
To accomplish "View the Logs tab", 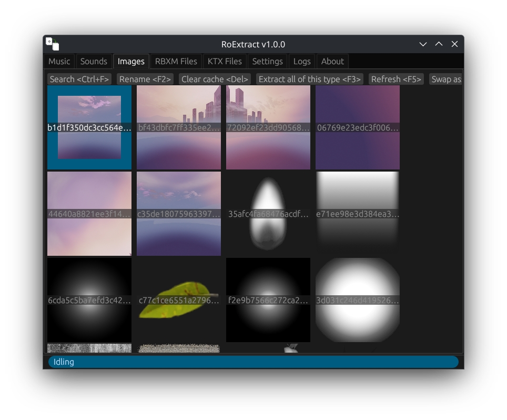I will (302, 61).
